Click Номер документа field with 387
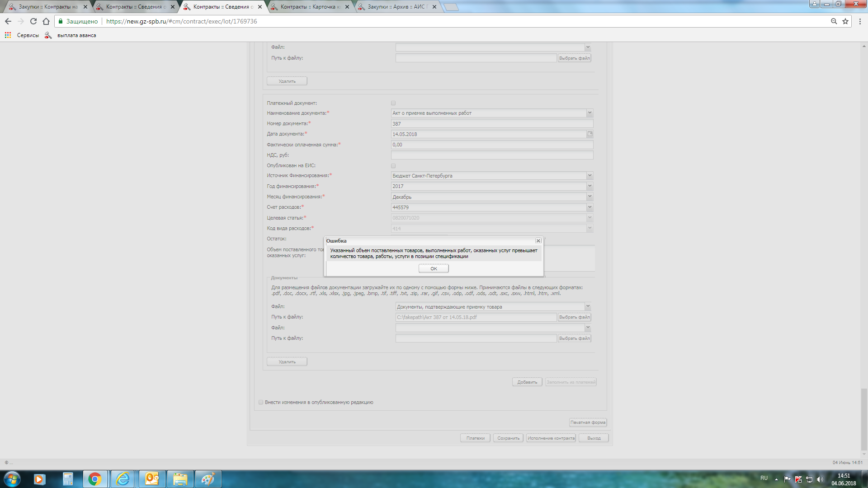 492,123
